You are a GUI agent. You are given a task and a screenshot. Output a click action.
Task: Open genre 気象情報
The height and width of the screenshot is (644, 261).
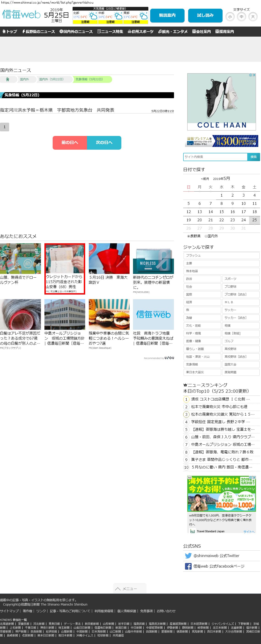point(202,365)
